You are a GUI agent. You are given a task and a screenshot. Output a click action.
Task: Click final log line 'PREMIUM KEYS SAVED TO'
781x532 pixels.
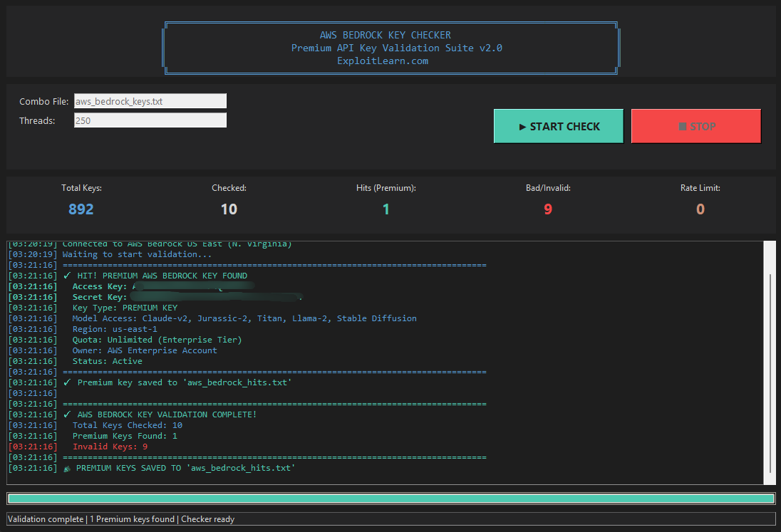152,469
